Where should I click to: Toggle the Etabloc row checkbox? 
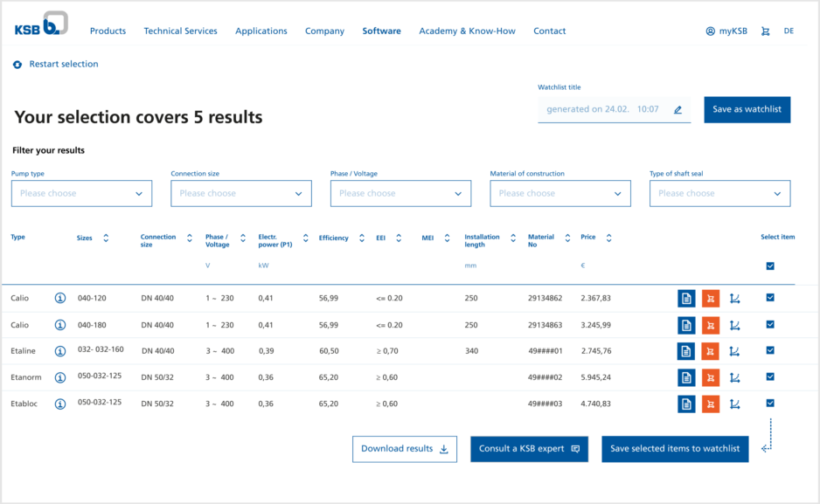click(x=770, y=403)
